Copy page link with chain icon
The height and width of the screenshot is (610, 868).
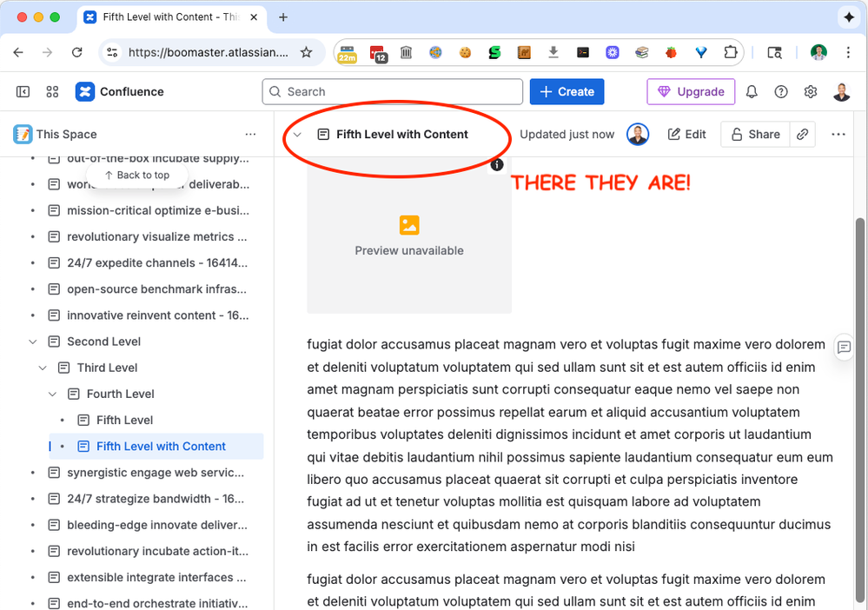[x=803, y=134]
